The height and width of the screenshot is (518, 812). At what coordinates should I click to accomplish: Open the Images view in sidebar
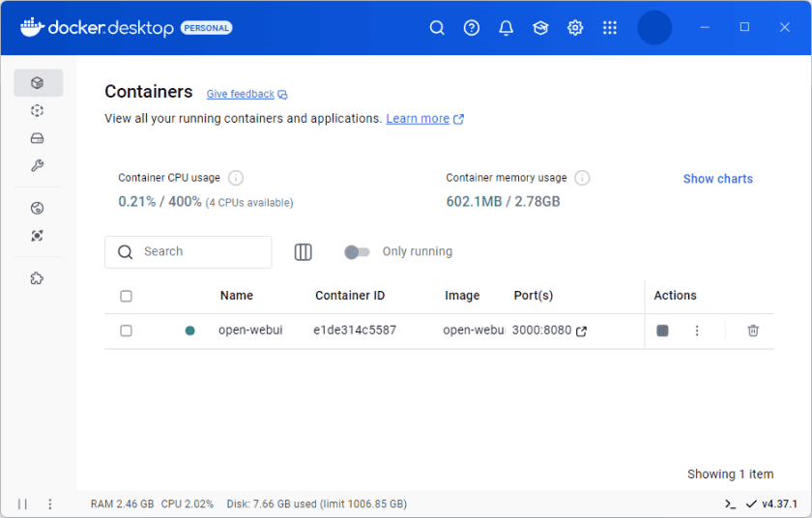[38, 111]
